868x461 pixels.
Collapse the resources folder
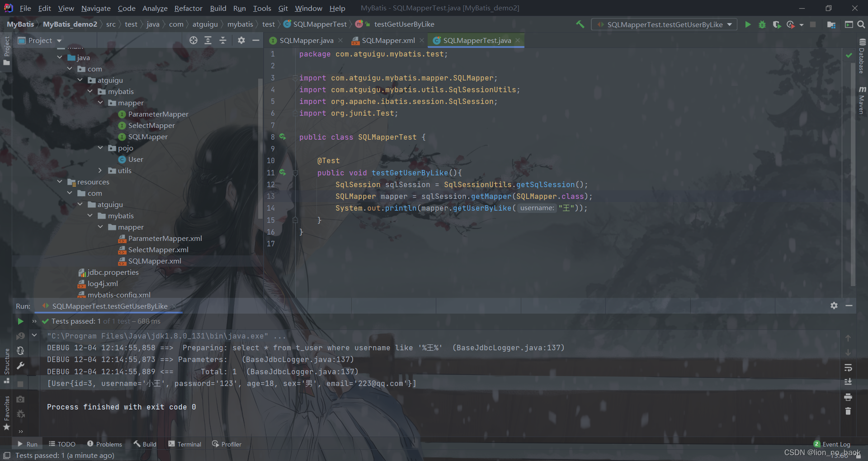[60, 182]
